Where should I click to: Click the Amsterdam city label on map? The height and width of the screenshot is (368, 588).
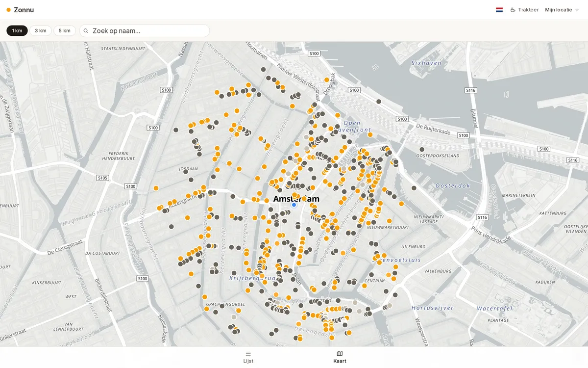pyautogui.click(x=296, y=199)
